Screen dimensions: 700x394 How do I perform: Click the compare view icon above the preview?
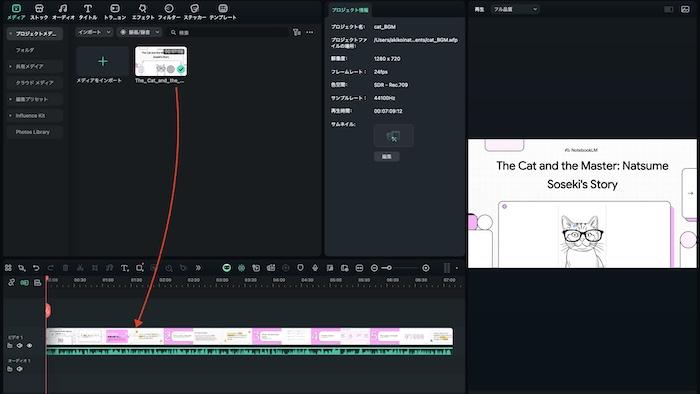668,9
